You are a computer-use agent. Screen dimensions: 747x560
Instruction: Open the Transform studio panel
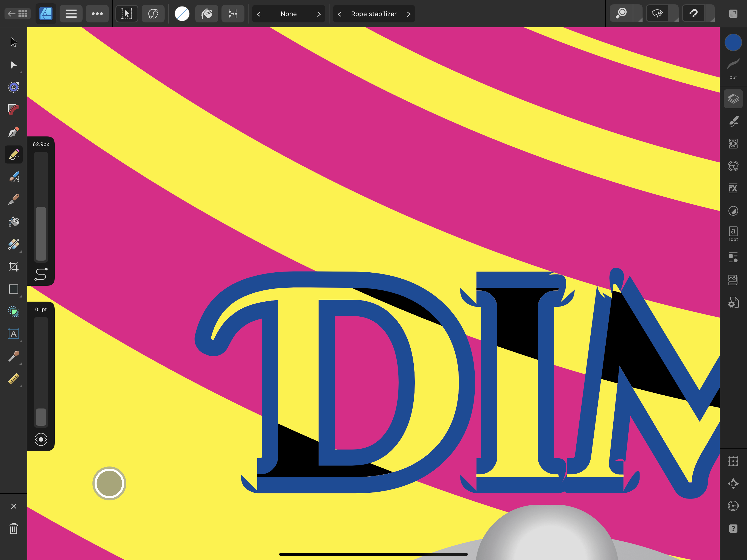click(x=733, y=461)
